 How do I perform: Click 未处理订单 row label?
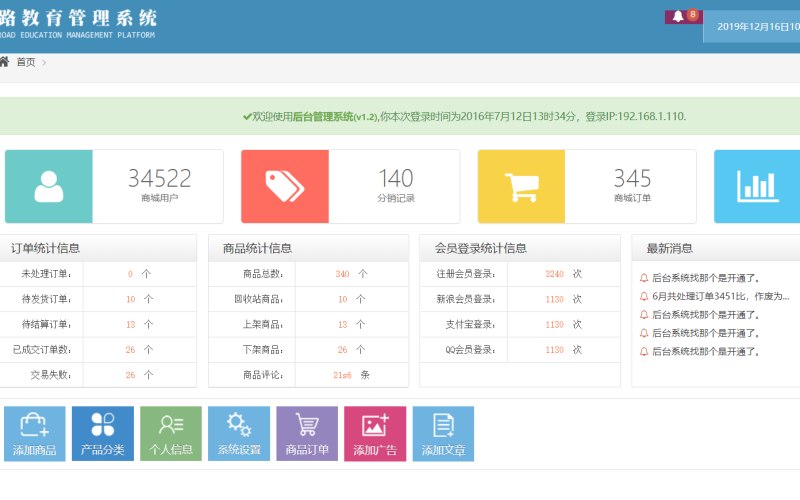click(46, 274)
